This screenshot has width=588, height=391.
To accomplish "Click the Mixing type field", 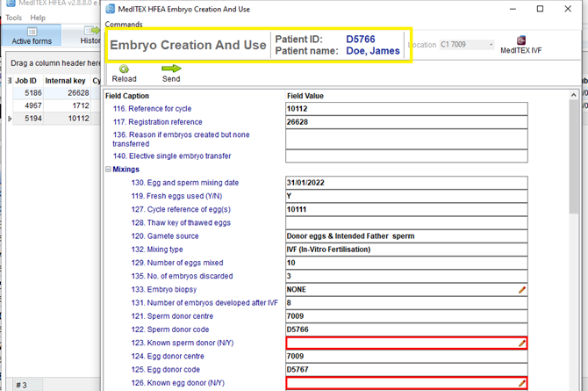I will pyautogui.click(x=406, y=250).
